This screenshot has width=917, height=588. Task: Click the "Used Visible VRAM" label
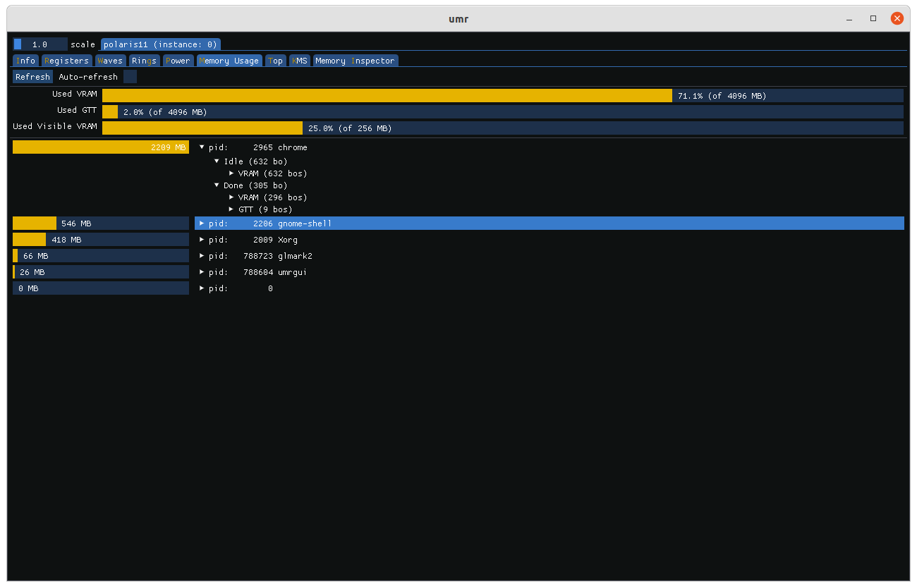pyautogui.click(x=55, y=126)
